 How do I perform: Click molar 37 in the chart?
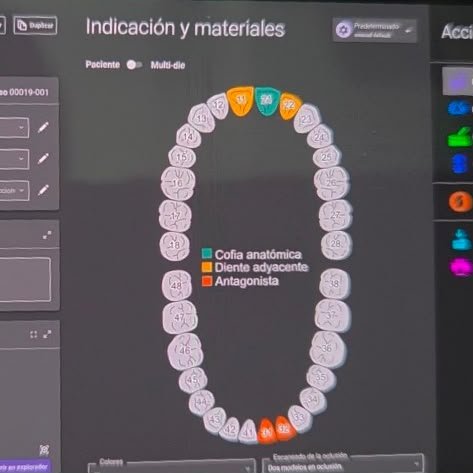[x=332, y=316]
